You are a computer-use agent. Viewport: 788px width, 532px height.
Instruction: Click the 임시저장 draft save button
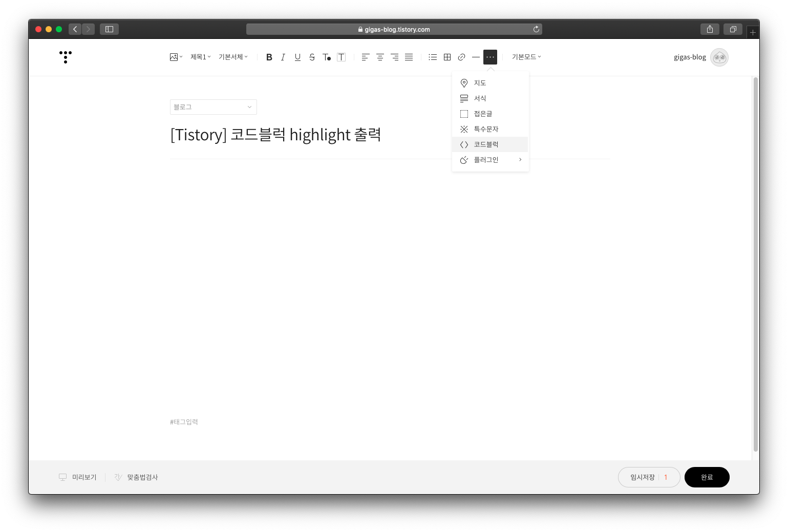click(642, 477)
